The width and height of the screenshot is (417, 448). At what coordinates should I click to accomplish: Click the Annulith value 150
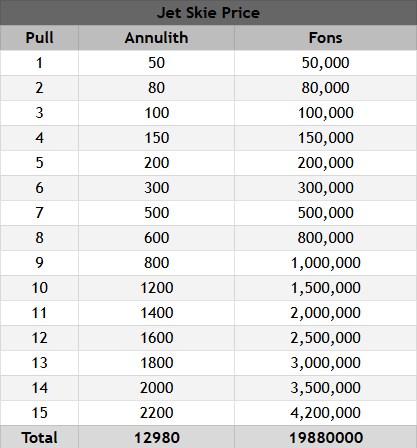pos(156,138)
